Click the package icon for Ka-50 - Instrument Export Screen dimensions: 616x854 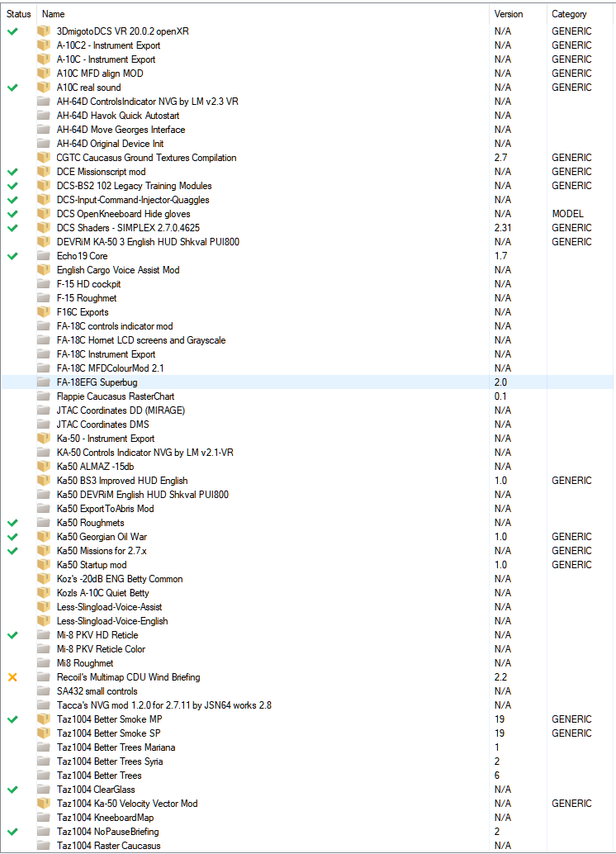44,439
